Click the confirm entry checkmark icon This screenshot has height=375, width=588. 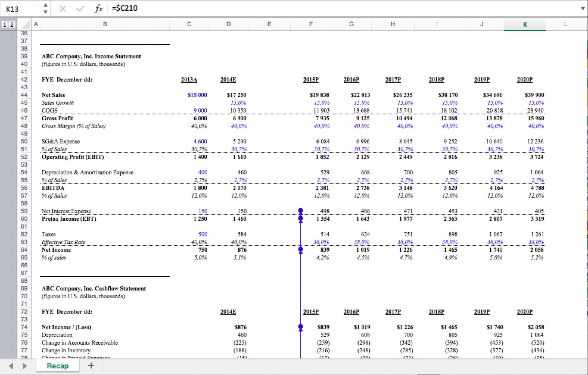click(x=80, y=9)
